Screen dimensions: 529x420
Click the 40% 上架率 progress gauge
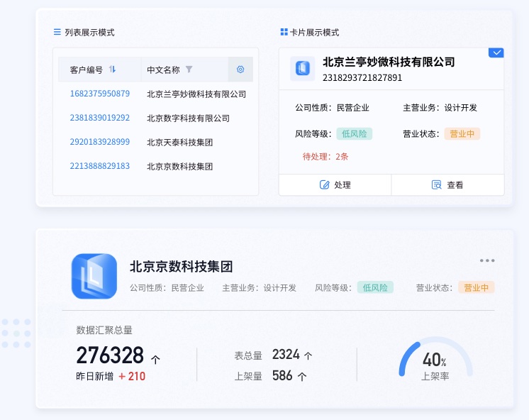pyautogui.click(x=435, y=360)
